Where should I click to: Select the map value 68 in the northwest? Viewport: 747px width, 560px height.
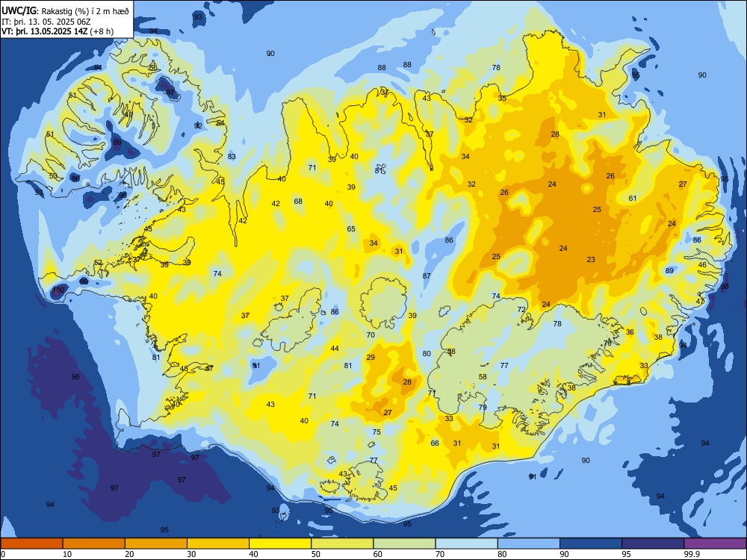coord(298,201)
